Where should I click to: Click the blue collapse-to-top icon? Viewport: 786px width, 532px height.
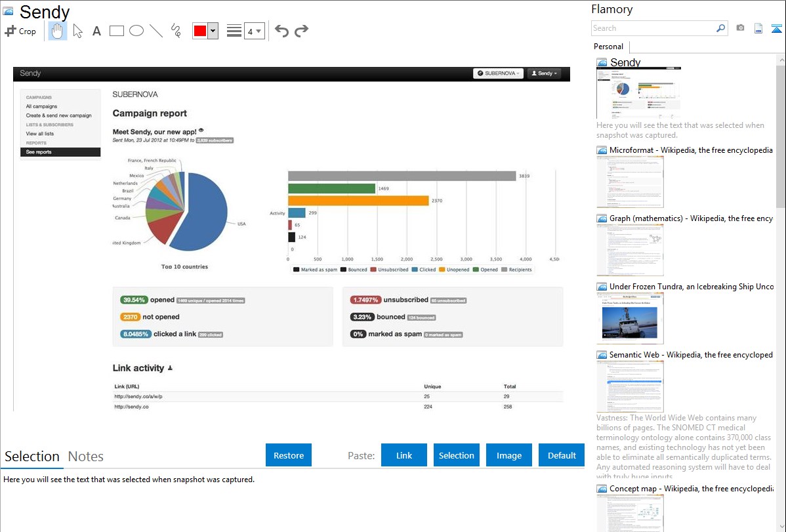(776, 28)
